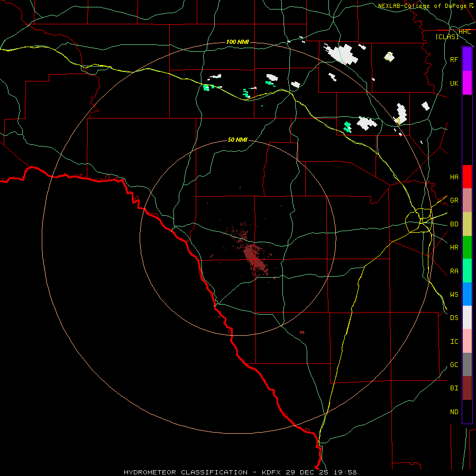Click the UK magenta legend swatch

(x=467, y=83)
